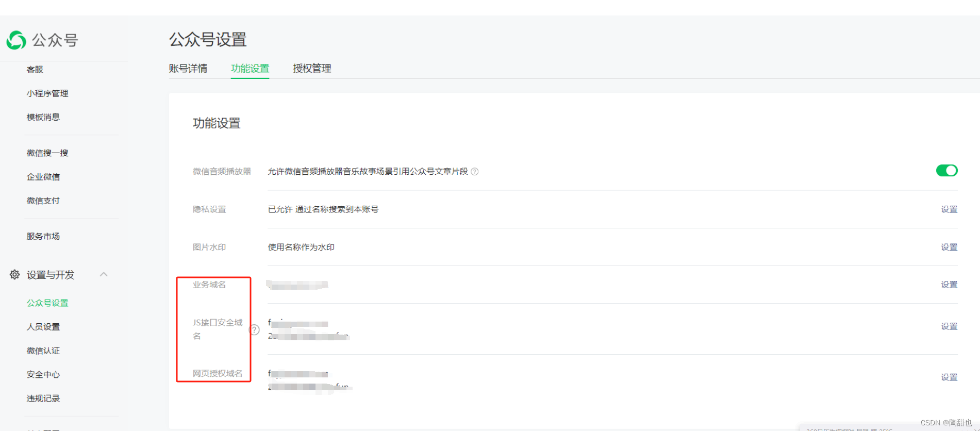Screen dimensions: 980x431
Task: Click help icon next to JS接口安全域名
Action: tap(254, 330)
